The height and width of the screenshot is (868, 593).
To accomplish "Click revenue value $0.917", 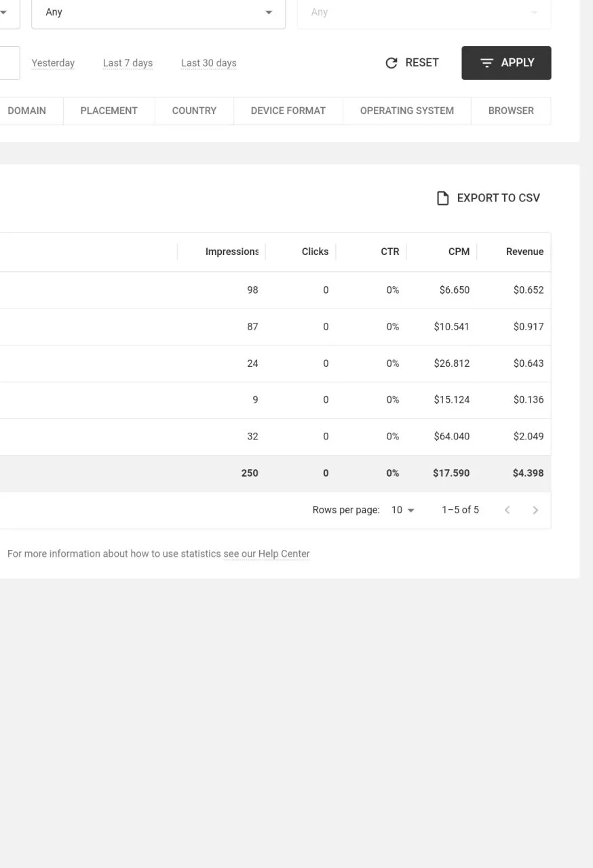I will [529, 327].
